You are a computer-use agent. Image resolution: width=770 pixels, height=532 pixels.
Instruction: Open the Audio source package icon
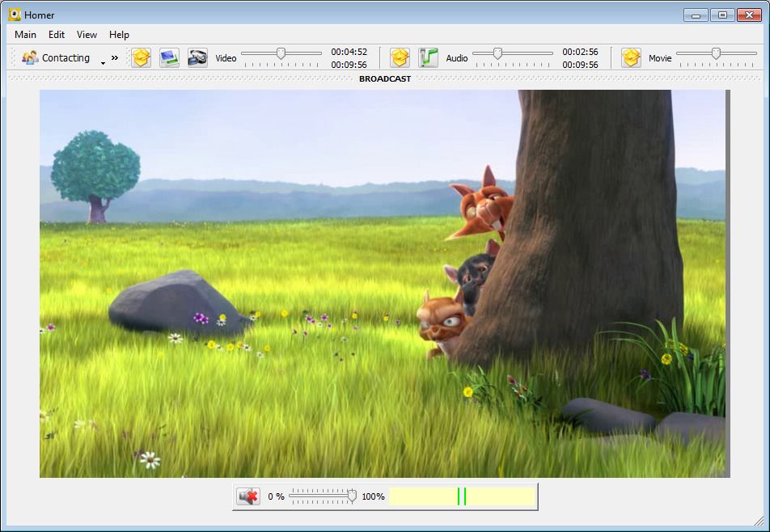(399, 57)
